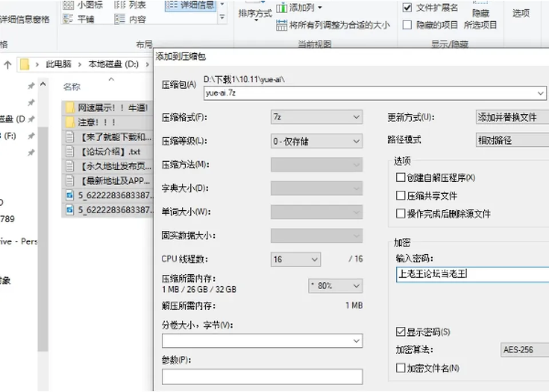Expand the CPU 线程数 dropdown

[296, 259]
